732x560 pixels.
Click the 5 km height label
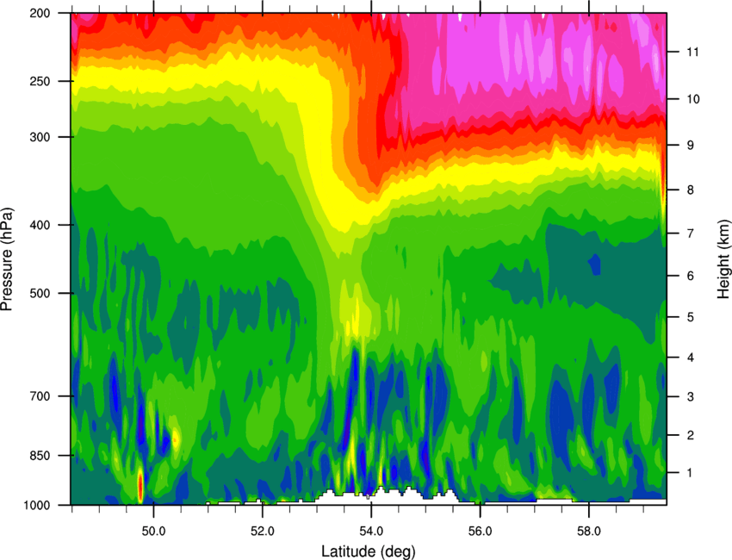pyautogui.click(x=691, y=318)
